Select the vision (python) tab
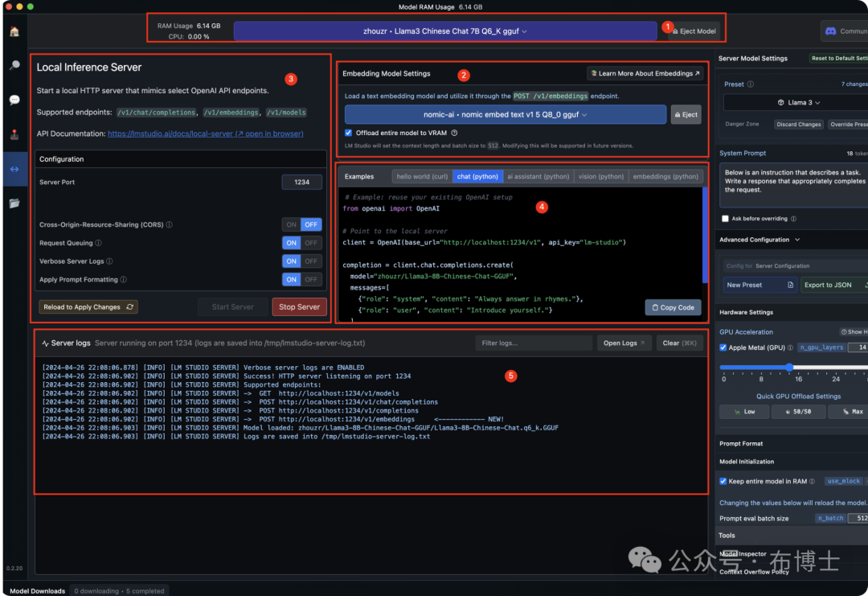The height and width of the screenshot is (596, 868). 601,177
